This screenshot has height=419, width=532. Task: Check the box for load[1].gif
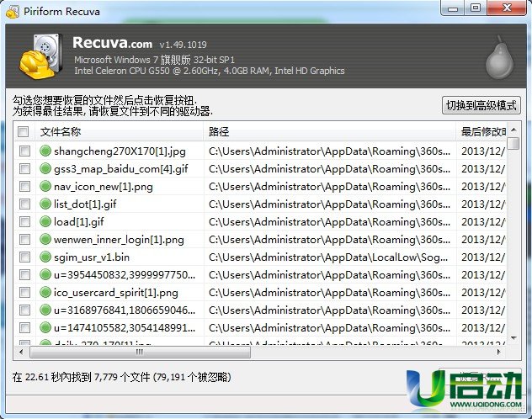coord(24,222)
